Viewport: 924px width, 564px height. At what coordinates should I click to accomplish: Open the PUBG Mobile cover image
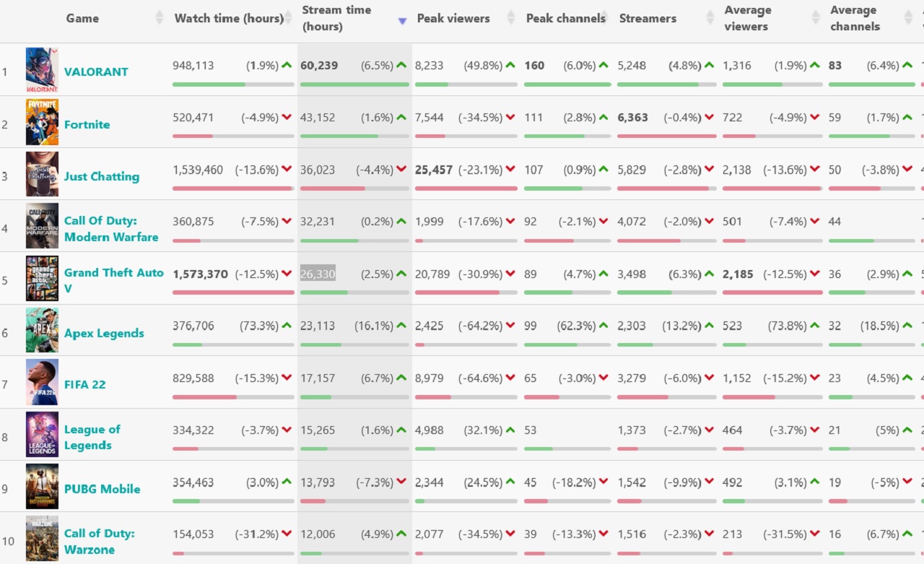click(42, 487)
